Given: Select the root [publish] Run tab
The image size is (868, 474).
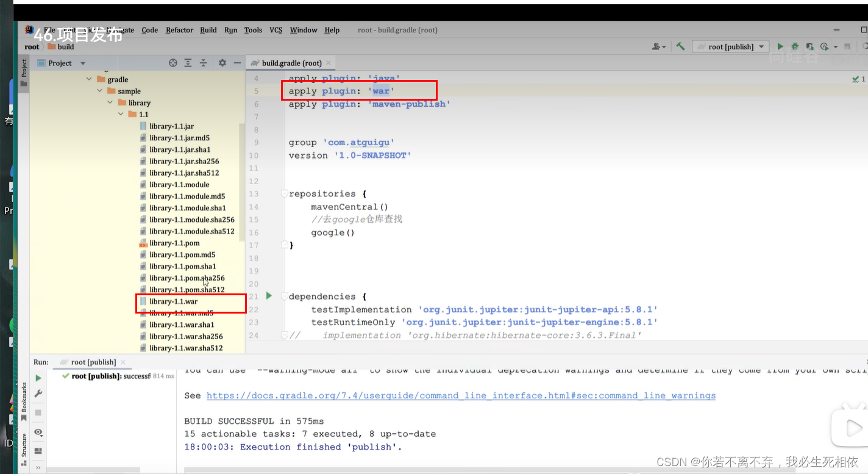Looking at the screenshot, I should [93, 362].
